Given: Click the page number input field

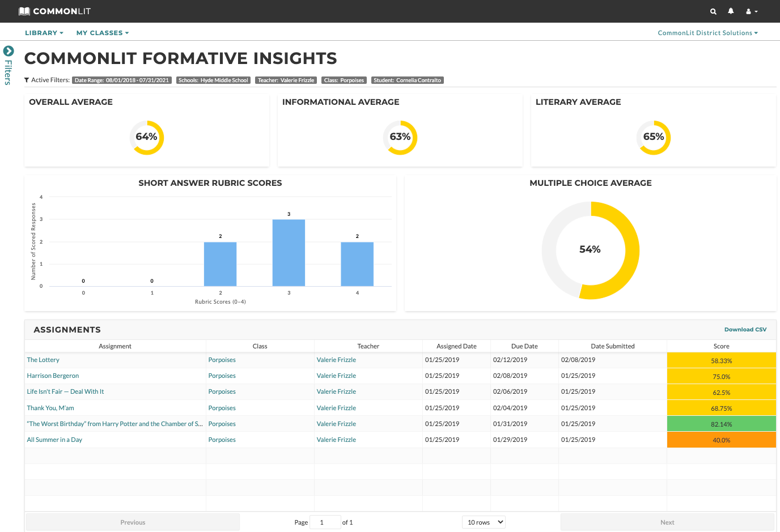Looking at the screenshot, I should (325, 522).
